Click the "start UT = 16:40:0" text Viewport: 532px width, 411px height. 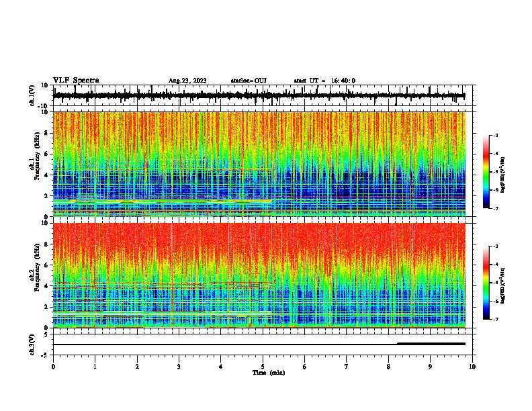tap(324, 81)
